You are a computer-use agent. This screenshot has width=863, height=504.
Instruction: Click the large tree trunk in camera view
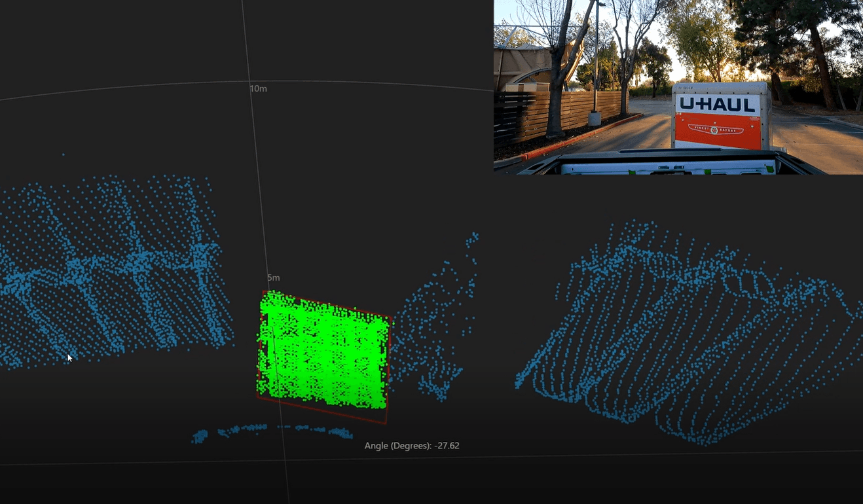[x=555, y=85]
